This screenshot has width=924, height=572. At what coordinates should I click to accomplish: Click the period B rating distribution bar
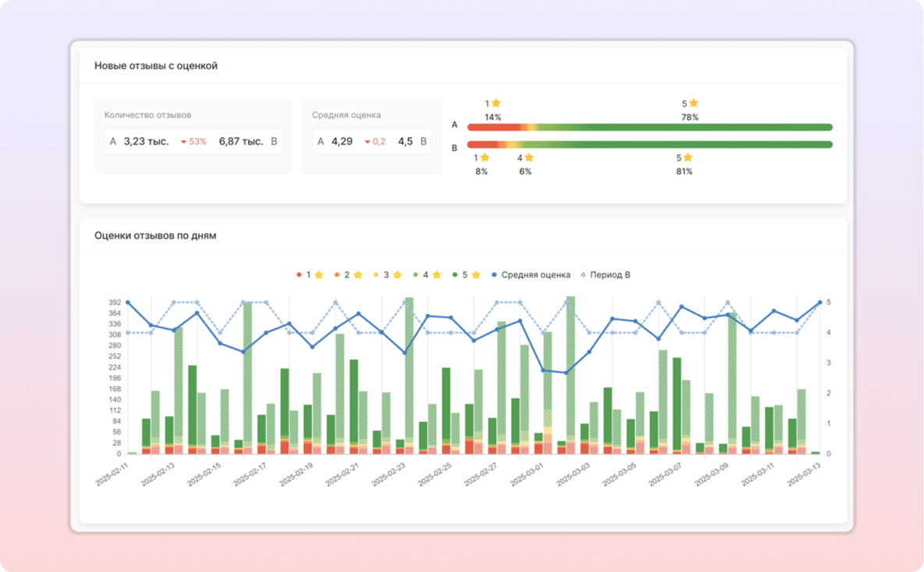pyautogui.click(x=649, y=144)
